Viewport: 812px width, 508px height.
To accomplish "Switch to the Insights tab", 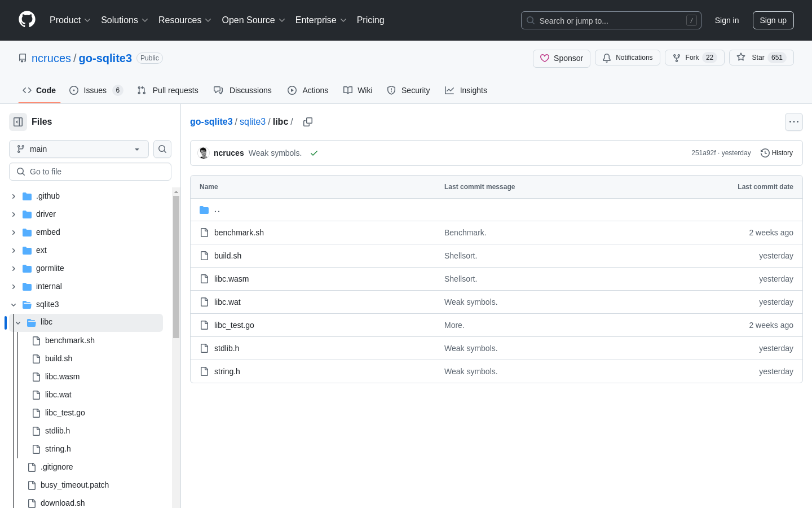I will click(x=466, y=90).
